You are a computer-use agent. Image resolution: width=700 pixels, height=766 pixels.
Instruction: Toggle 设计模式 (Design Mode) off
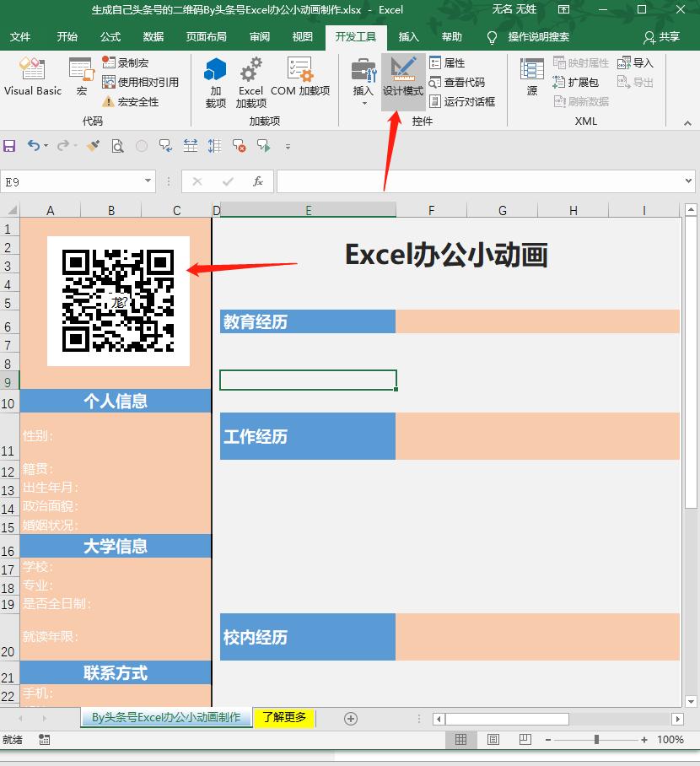coord(403,80)
